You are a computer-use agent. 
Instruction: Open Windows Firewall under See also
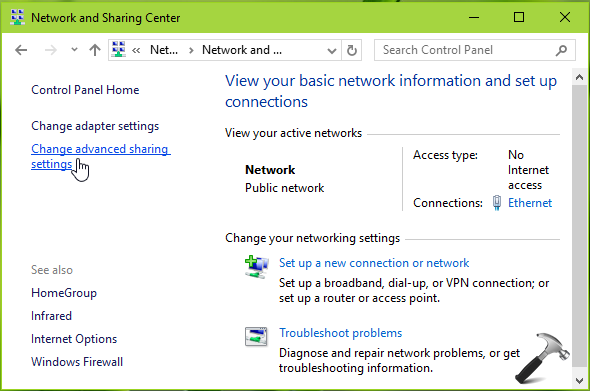click(77, 362)
